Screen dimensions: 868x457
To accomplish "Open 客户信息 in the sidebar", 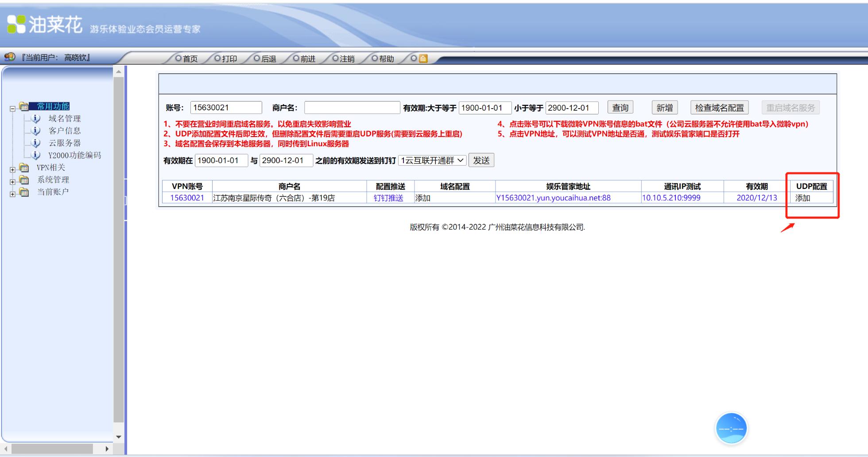I will pos(65,131).
